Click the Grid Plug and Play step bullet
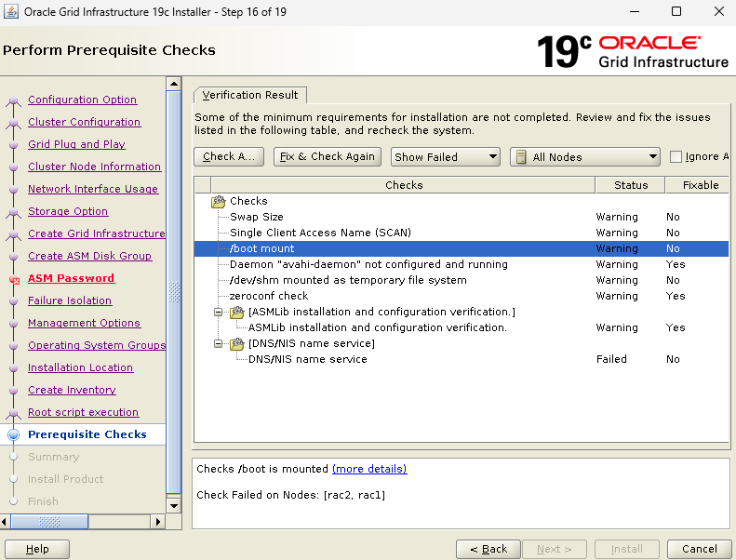 14,144
